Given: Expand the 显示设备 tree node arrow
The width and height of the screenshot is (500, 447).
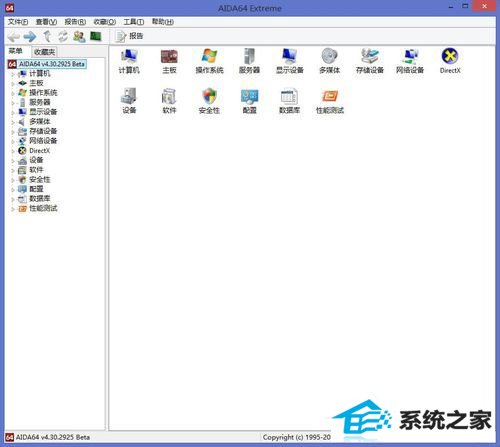Looking at the screenshot, I should (13, 112).
